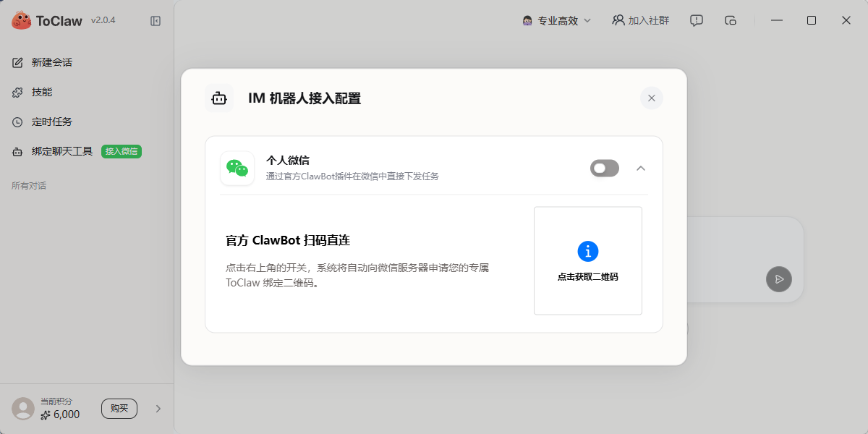Viewport: 868px width, 434px height.
Task: Click the ToClaw logo icon
Action: [21, 21]
